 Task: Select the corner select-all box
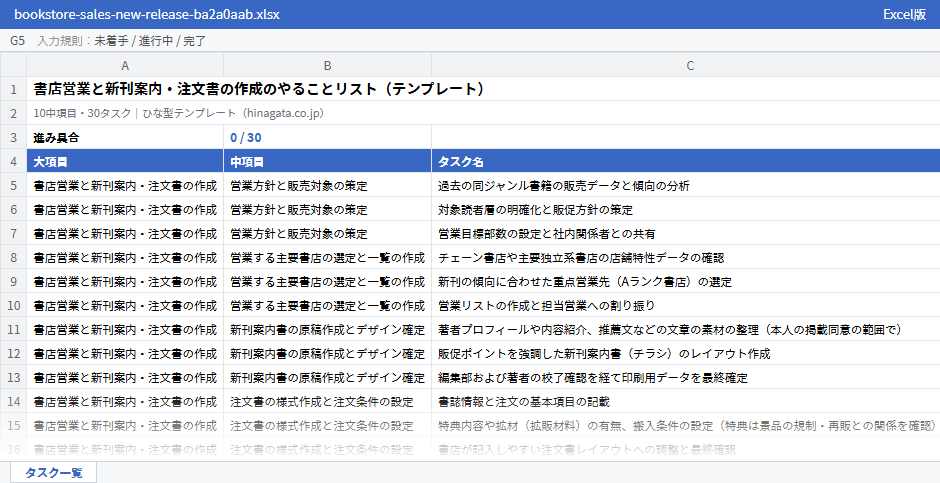13,65
